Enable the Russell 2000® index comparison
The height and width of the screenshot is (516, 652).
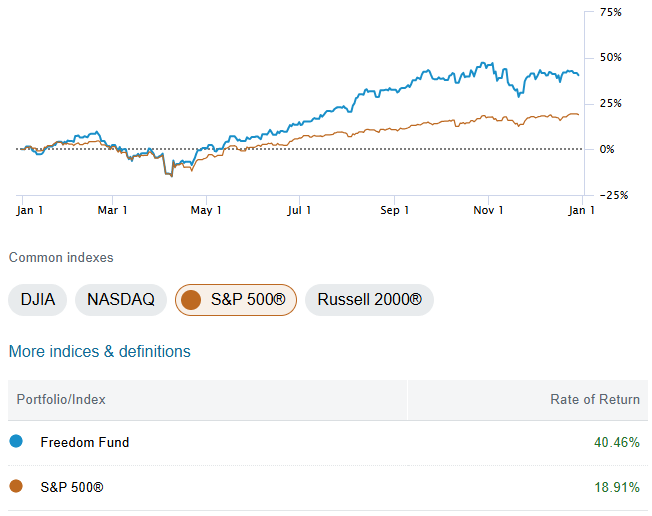369,299
